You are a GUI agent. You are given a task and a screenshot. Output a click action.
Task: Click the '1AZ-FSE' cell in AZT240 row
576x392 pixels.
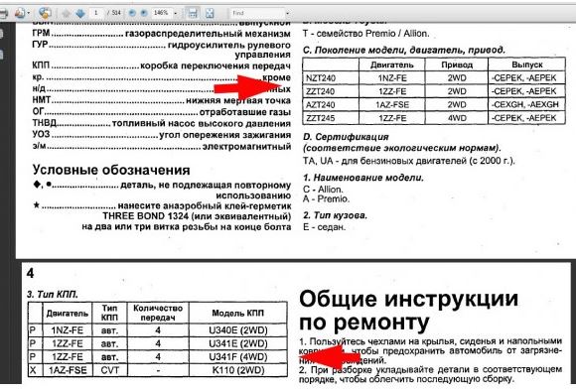392,105
